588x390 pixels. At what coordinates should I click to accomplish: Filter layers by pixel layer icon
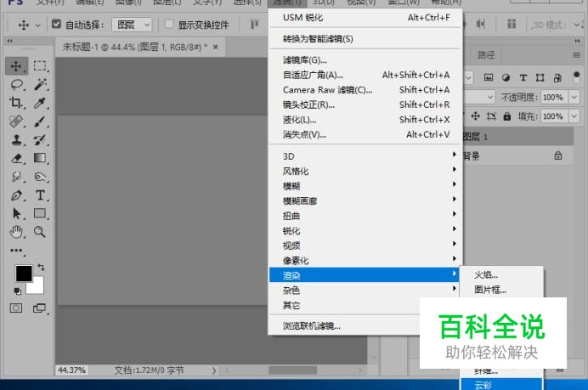489,77
